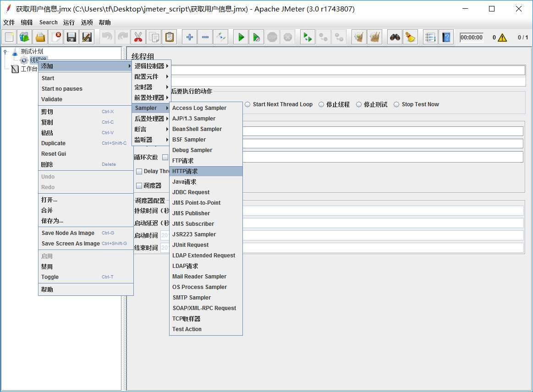Click the Clear results broom icon
This screenshot has height=392, width=533.
(x=359, y=37)
